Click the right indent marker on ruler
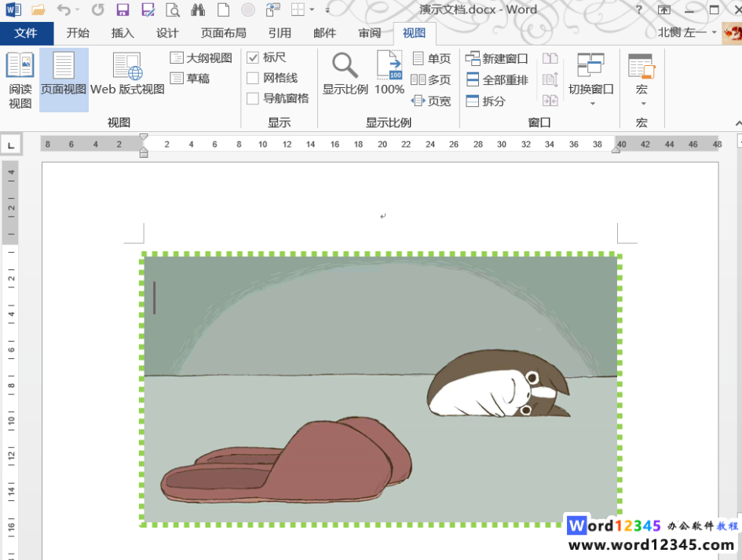The image size is (742, 560). pos(616,150)
